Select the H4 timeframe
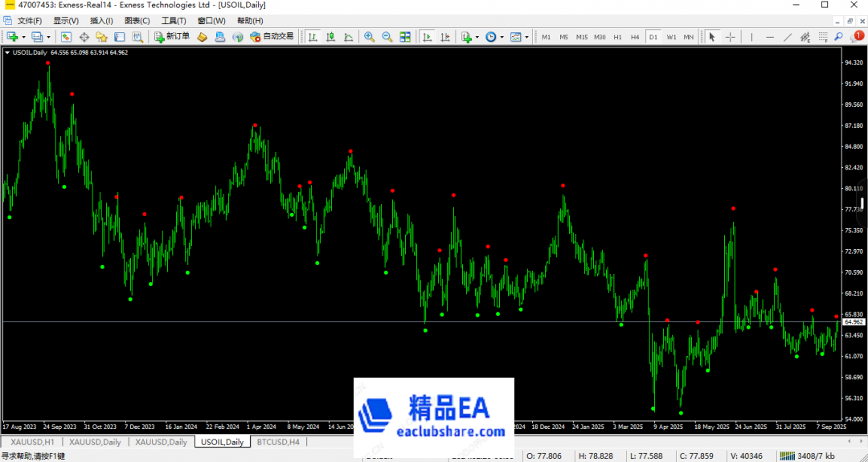This screenshot has height=462, width=868. [635, 37]
